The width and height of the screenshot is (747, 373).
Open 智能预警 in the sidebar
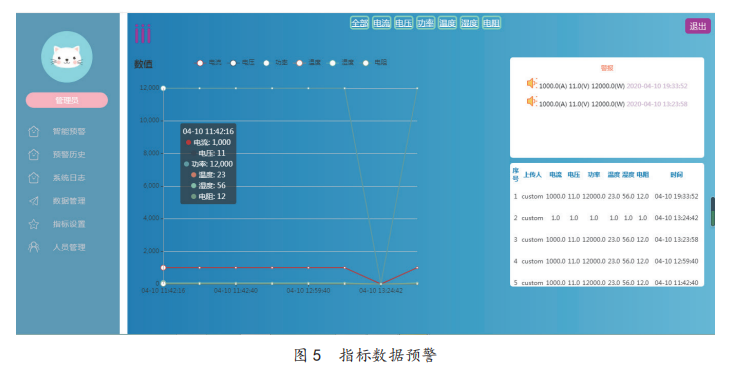(69, 131)
